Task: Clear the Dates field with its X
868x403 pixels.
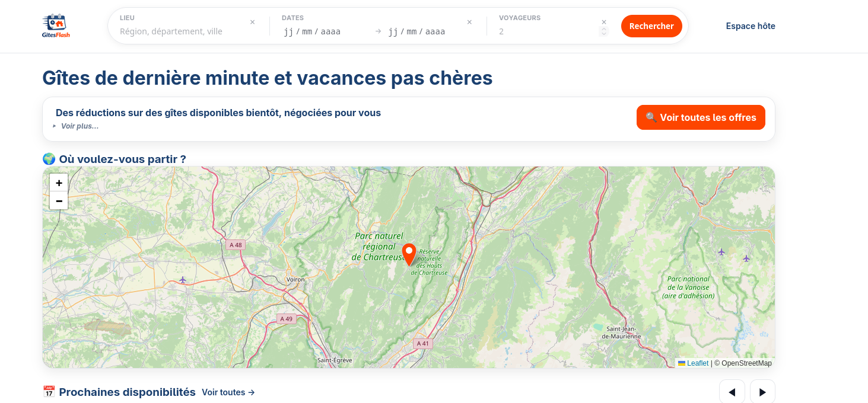Action: [x=469, y=22]
